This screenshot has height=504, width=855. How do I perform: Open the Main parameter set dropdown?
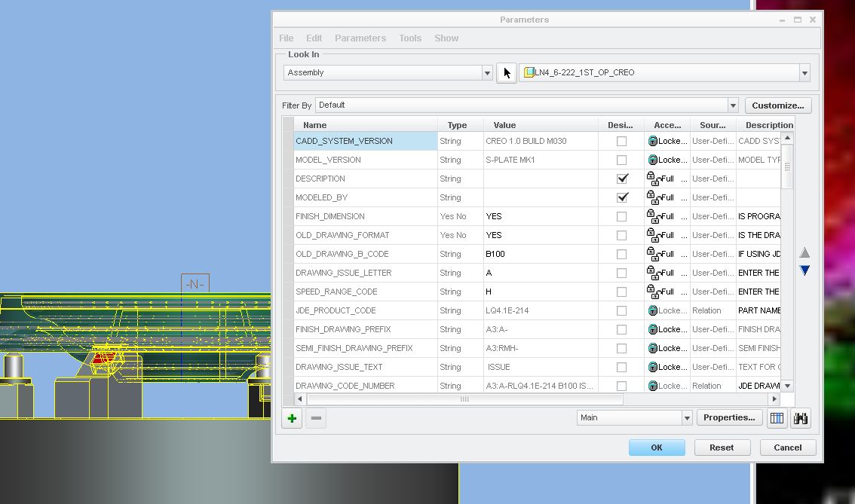coord(687,418)
